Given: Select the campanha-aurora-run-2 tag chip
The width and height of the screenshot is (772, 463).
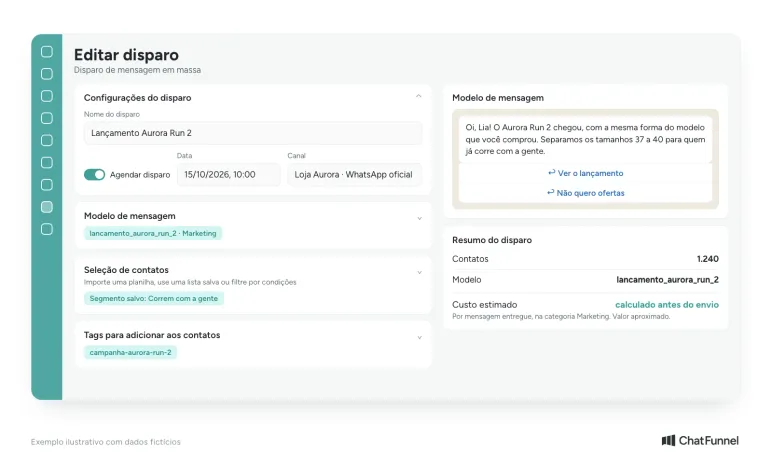Looking at the screenshot, I should [130, 352].
